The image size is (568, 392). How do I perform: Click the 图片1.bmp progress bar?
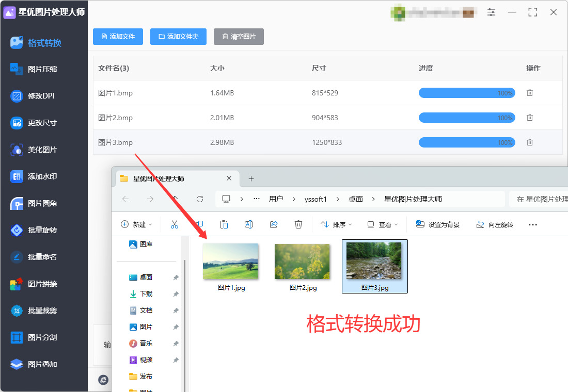467,93
